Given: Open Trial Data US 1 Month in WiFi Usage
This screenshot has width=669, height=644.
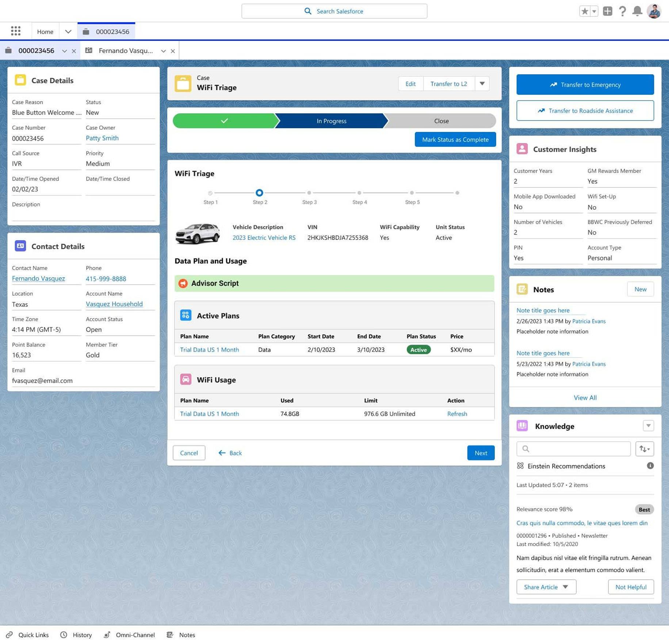Looking at the screenshot, I should [209, 414].
